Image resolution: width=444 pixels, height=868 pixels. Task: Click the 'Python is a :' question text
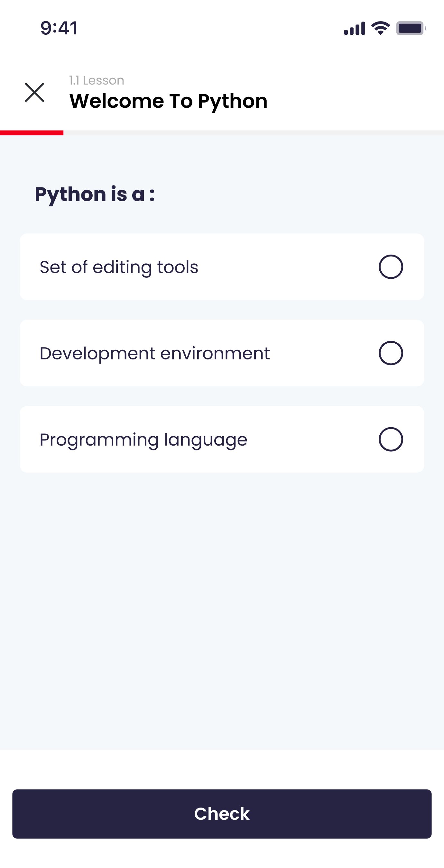pyautogui.click(x=95, y=194)
